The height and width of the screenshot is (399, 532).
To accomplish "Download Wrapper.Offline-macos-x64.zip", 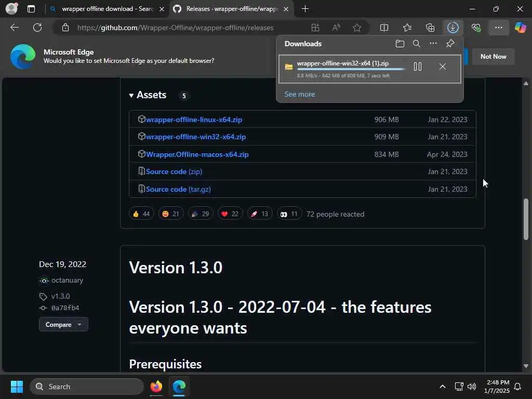I will coord(197,154).
